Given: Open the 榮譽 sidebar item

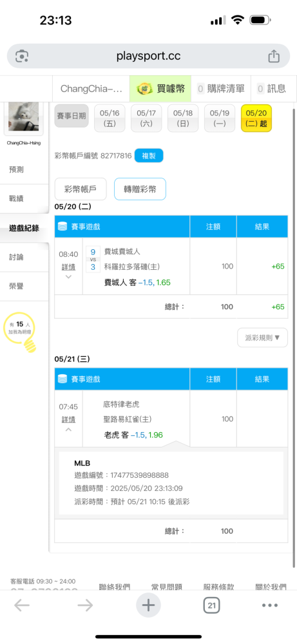Looking at the screenshot, I should [x=24, y=287].
